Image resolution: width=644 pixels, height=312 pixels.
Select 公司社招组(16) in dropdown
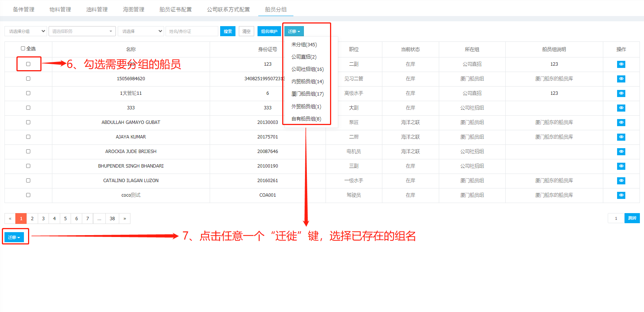click(x=308, y=69)
